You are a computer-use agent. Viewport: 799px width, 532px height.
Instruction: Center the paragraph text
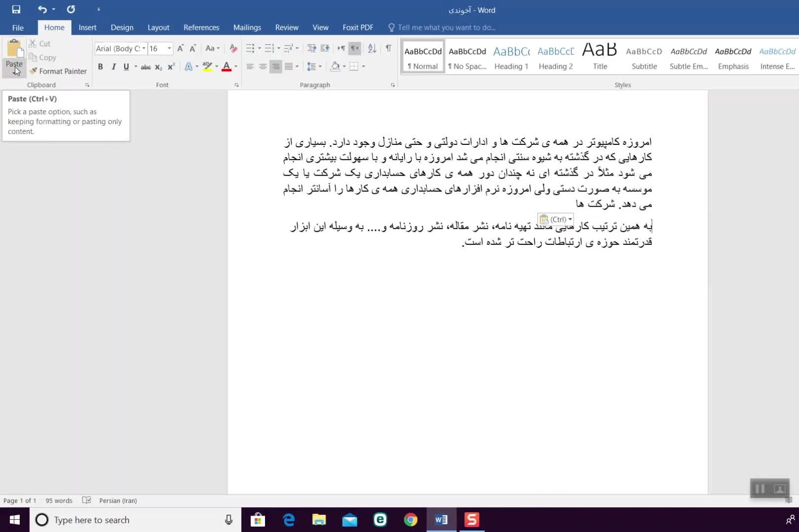coord(263,66)
